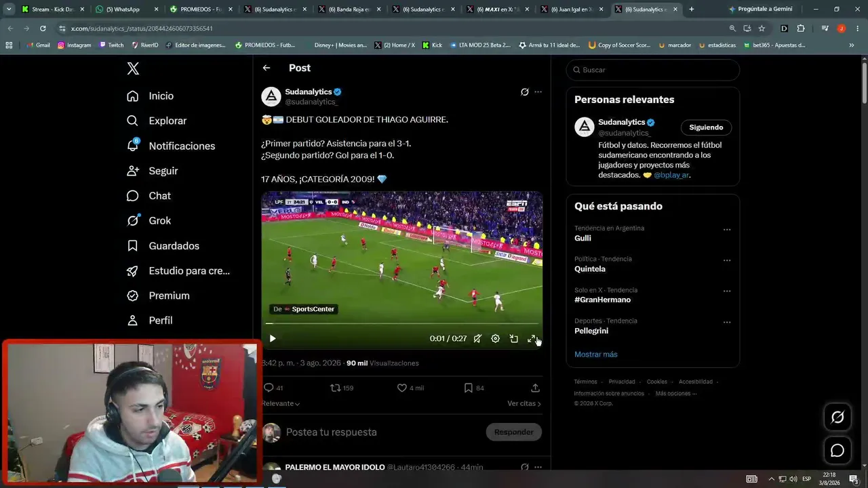This screenshot has height=488, width=868.
Task: Open a new browser tab
Action: pos(691,9)
